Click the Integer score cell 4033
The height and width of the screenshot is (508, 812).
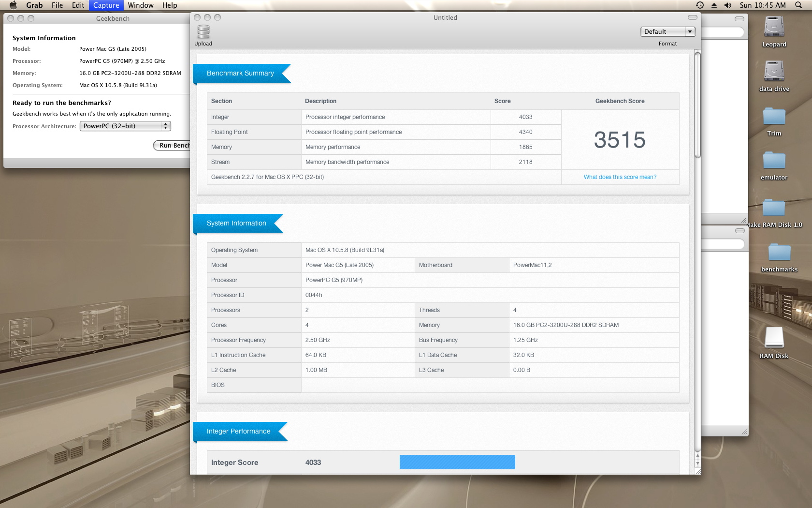click(526, 117)
